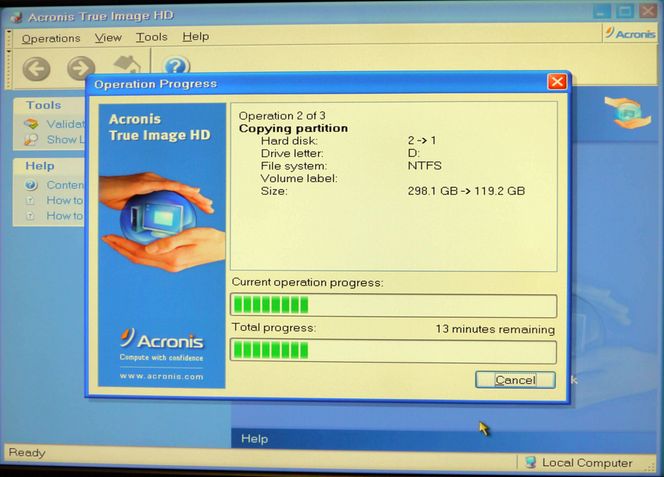
Task: Click the blue Help question mark icon
Action: [176, 66]
